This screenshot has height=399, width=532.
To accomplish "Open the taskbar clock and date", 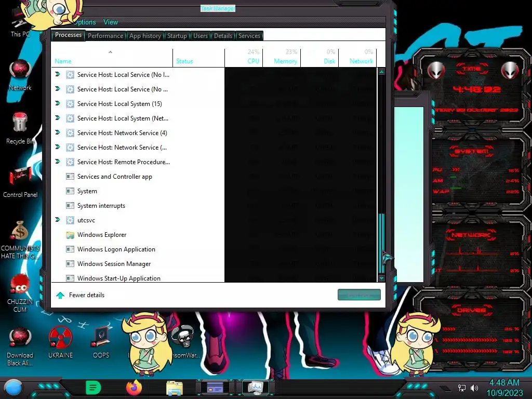I will 504,388.
